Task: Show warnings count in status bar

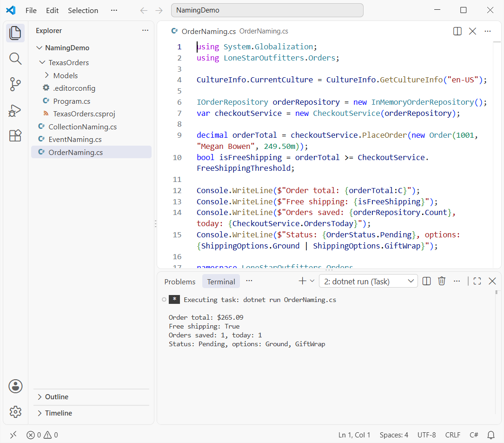Action: [51, 435]
